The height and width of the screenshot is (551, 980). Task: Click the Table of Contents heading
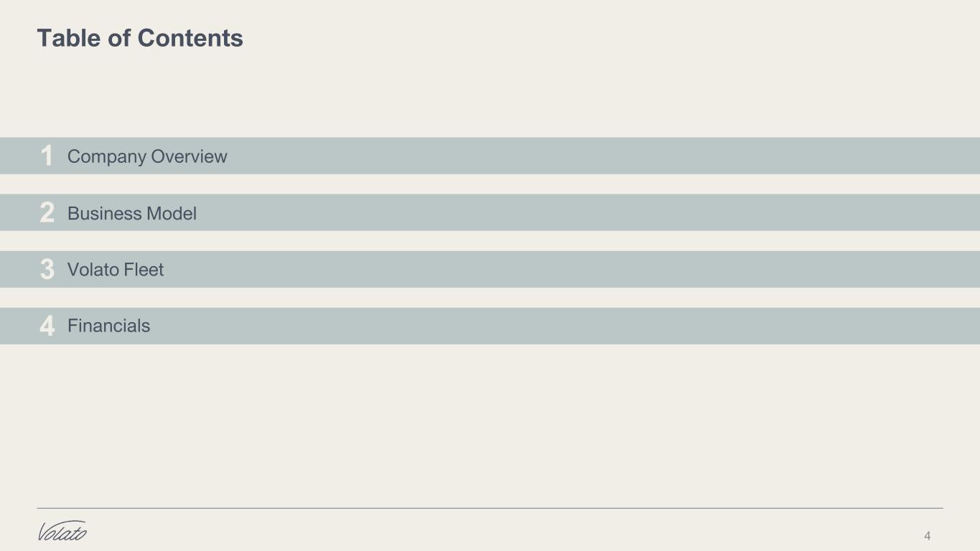(140, 38)
